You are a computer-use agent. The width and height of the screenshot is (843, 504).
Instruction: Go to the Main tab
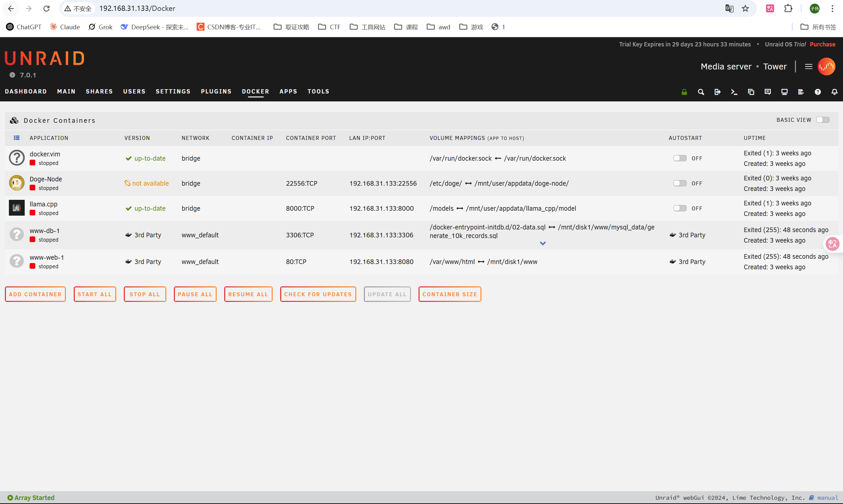pos(66,92)
